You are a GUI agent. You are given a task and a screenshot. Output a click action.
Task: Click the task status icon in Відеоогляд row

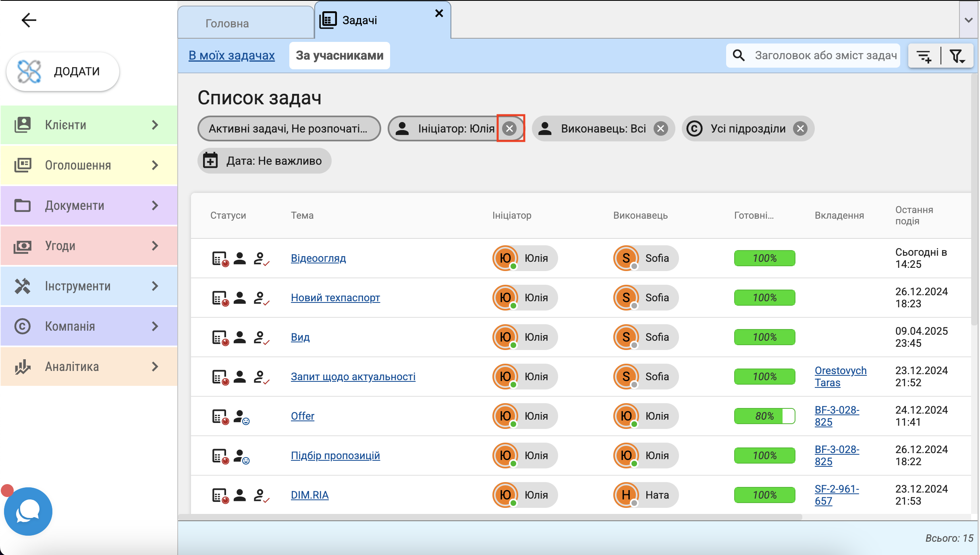[x=220, y=259]
